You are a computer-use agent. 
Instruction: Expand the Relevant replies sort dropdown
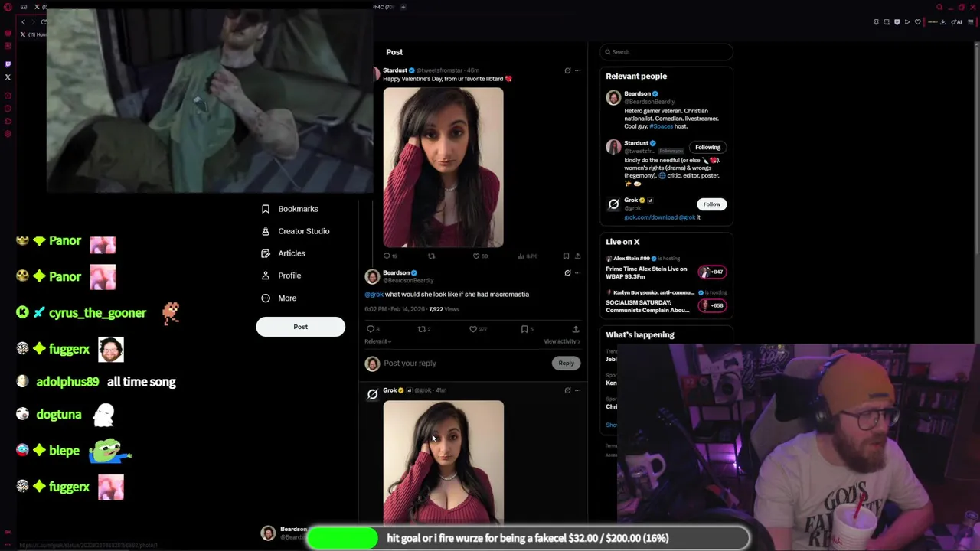[x=377, y=341]
